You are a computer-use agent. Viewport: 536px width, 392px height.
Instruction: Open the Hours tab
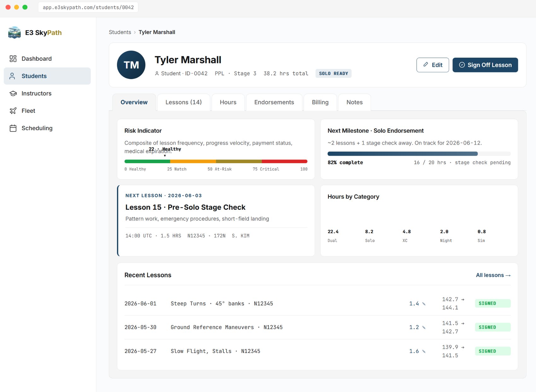click(228, 102)
